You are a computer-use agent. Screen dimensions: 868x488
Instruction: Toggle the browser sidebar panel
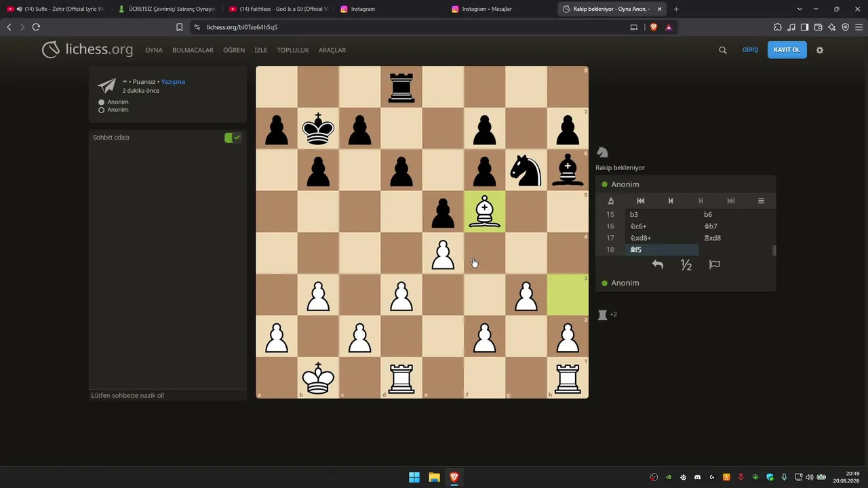coord(804,27)
